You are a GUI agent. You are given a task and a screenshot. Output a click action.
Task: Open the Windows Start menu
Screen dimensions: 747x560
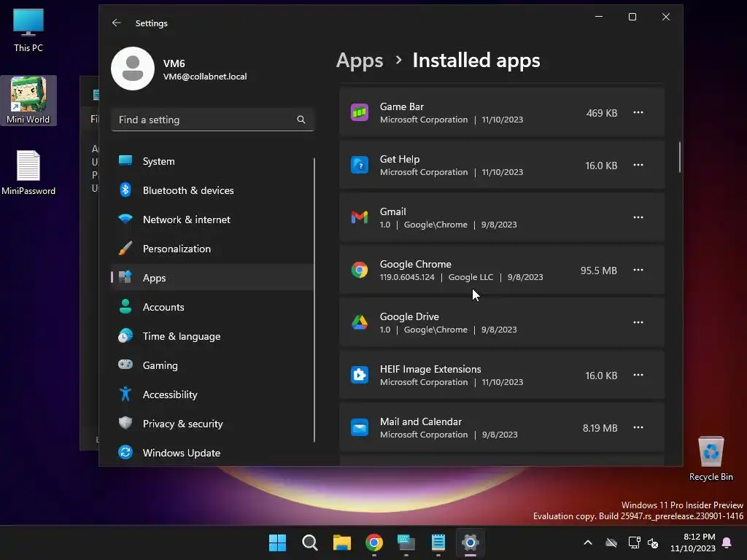[x=277, y=542]
